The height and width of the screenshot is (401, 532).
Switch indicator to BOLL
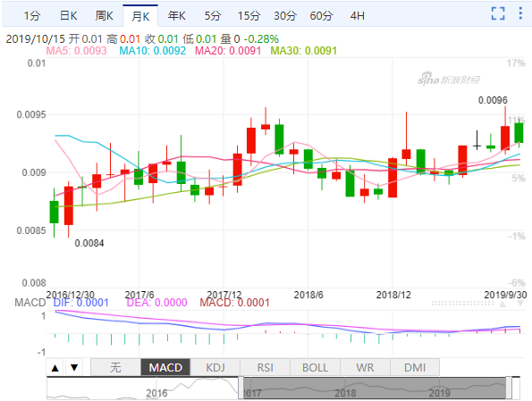pos(316,367)
